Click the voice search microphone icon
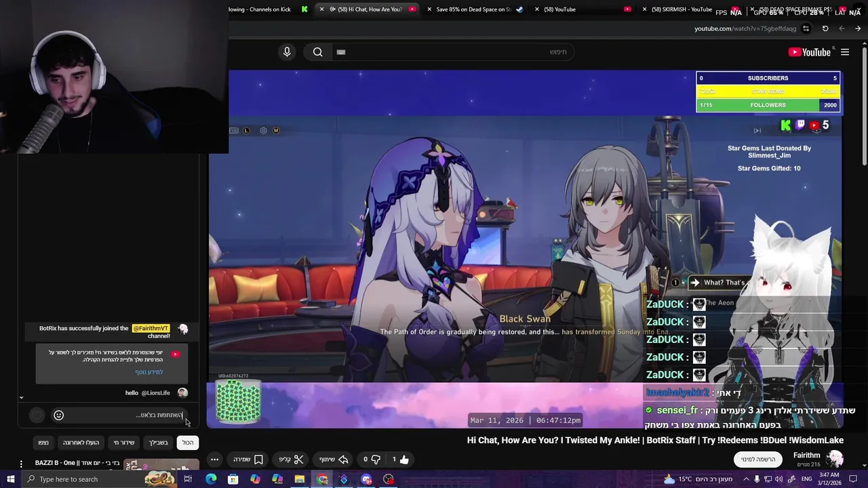This screenshot has width=868, height=488. pyautogui.click(x=287, y=52)
